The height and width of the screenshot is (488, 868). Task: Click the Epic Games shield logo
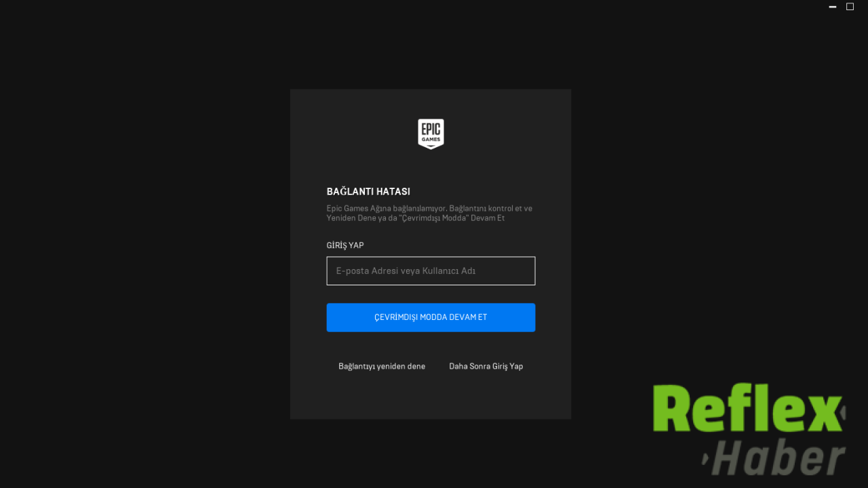pyautogui.click(x=431, y=134)
